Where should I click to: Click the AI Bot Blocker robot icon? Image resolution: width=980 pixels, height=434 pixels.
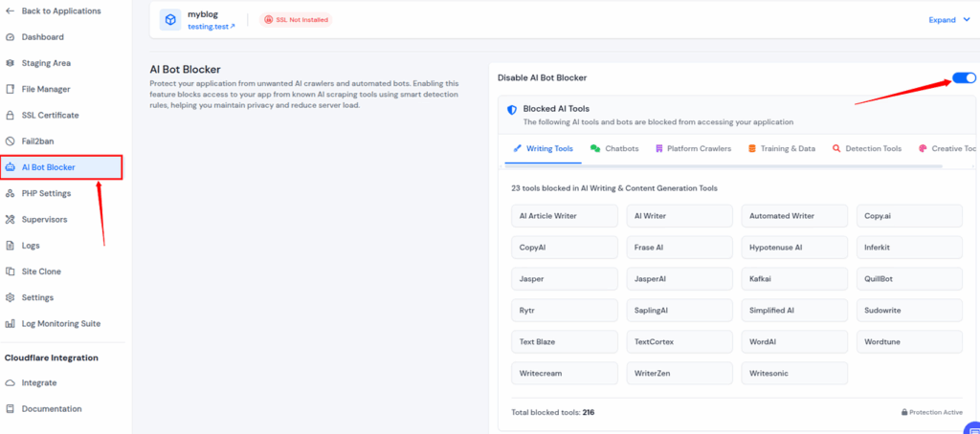pos(10,167)
